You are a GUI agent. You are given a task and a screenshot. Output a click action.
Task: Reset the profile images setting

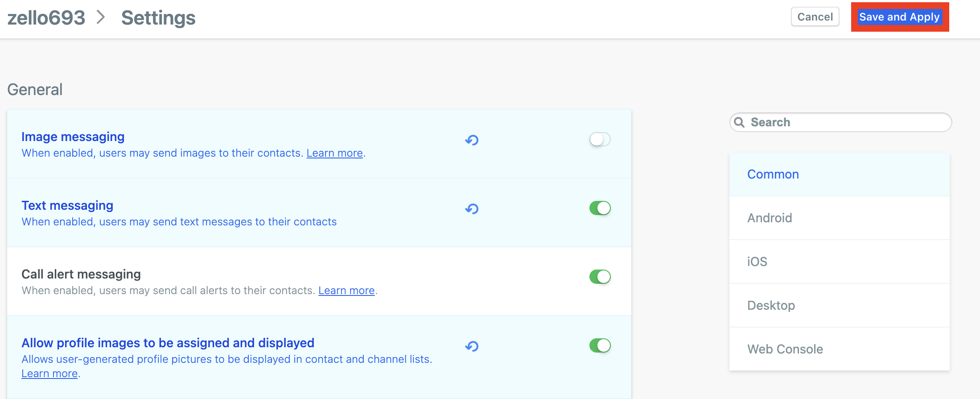pyautogui.click(x=472, y=346)
